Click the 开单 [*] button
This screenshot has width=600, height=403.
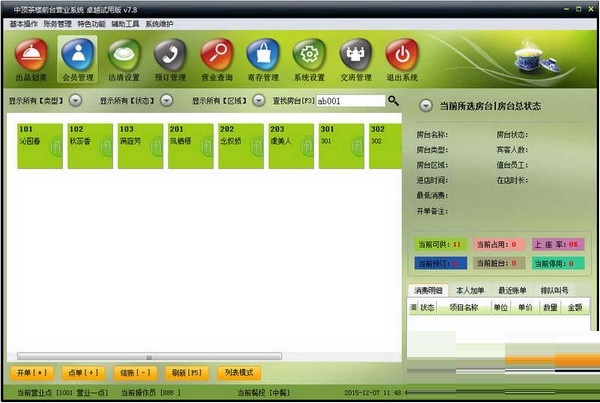click(x=33, y=372)
